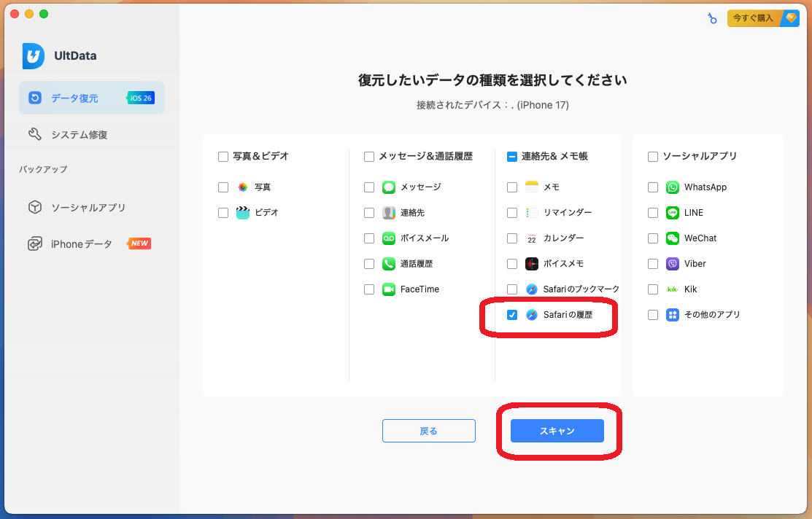Image resolution: width=812 pixels, height=519 pixels.
Task: Click the Safariの履歴 compass icon
Action: click(x=532, y=315)
